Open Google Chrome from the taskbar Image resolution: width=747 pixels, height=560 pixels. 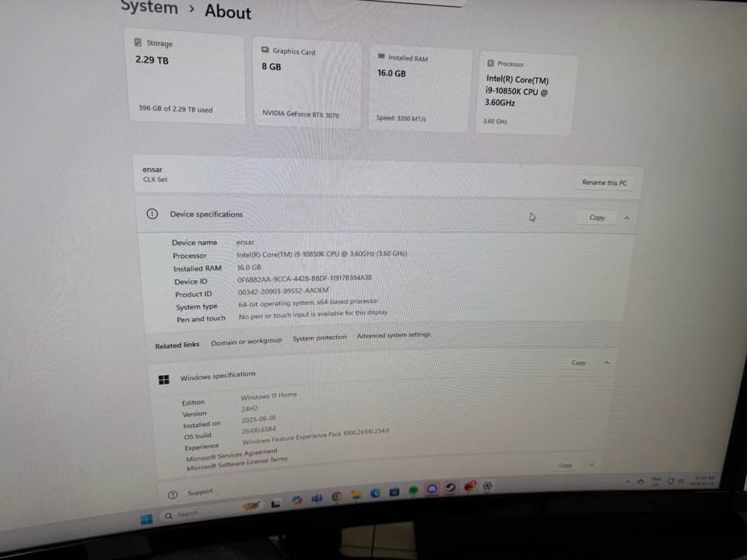click(x=336, y=497)
